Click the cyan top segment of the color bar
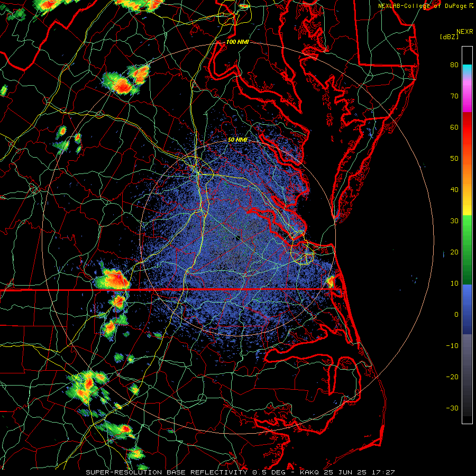The height and width of the screenshot is (476, 476). [x=467, y=69]
